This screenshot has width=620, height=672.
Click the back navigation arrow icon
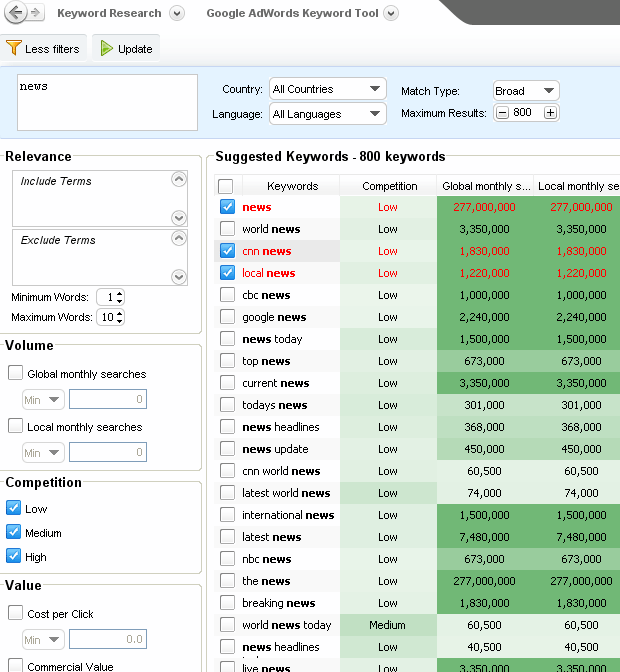point(16,13)
